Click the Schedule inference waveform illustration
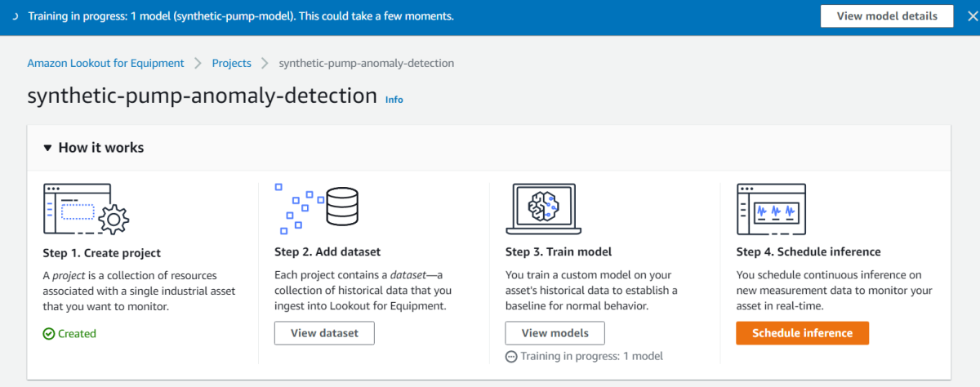Viewport: 980px width, 387px height. [x=773, y=207]
